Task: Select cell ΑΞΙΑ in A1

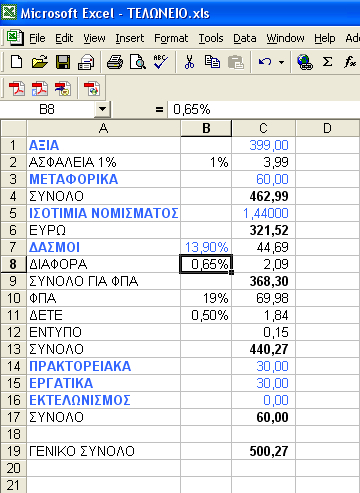Action: (x=104, y=145)
